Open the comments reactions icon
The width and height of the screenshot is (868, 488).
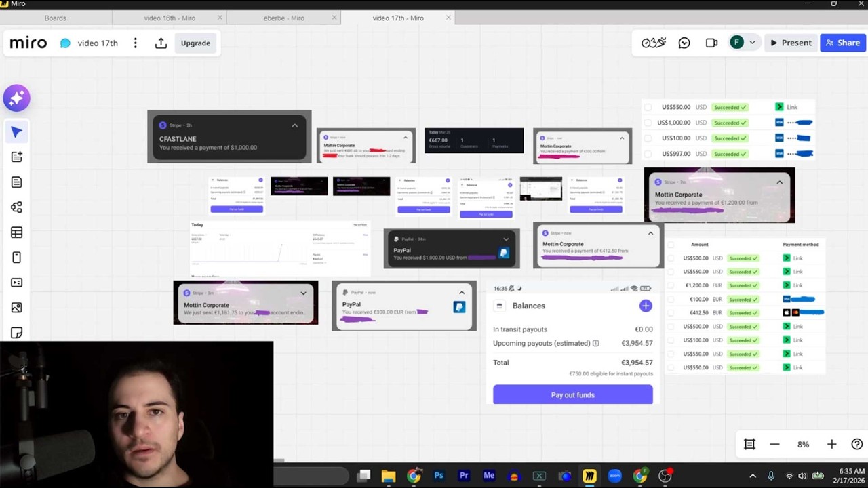(x=684, y=43)
